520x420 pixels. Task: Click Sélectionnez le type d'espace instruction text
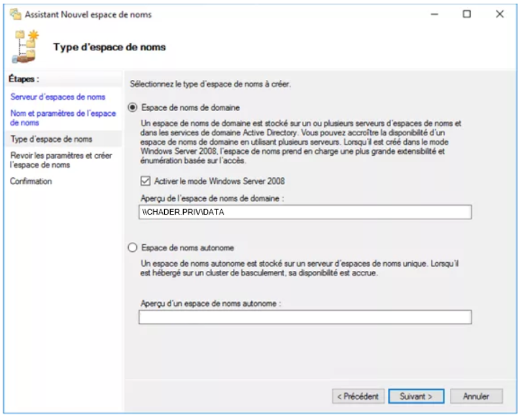[210, 84]
